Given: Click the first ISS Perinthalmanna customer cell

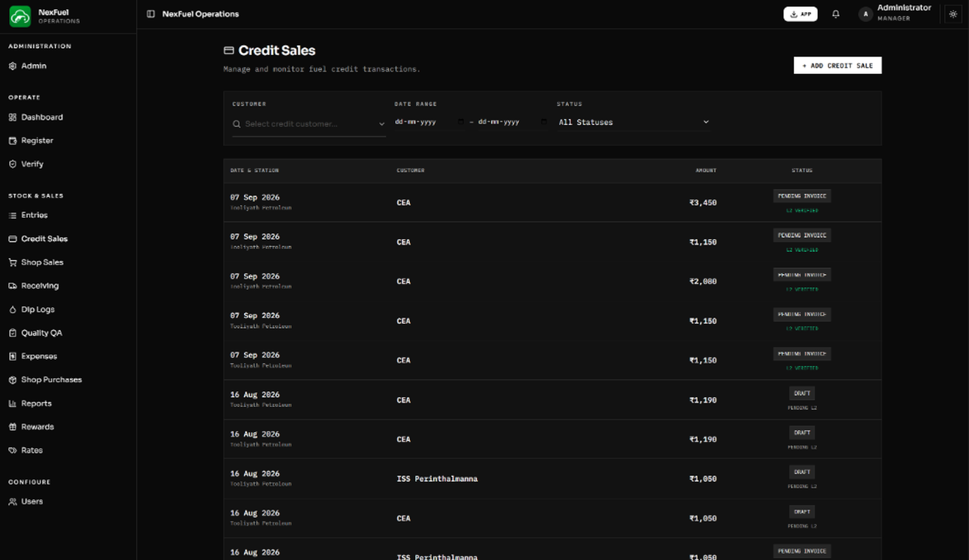Looking at the screenshot, I should tap(437, 479).
